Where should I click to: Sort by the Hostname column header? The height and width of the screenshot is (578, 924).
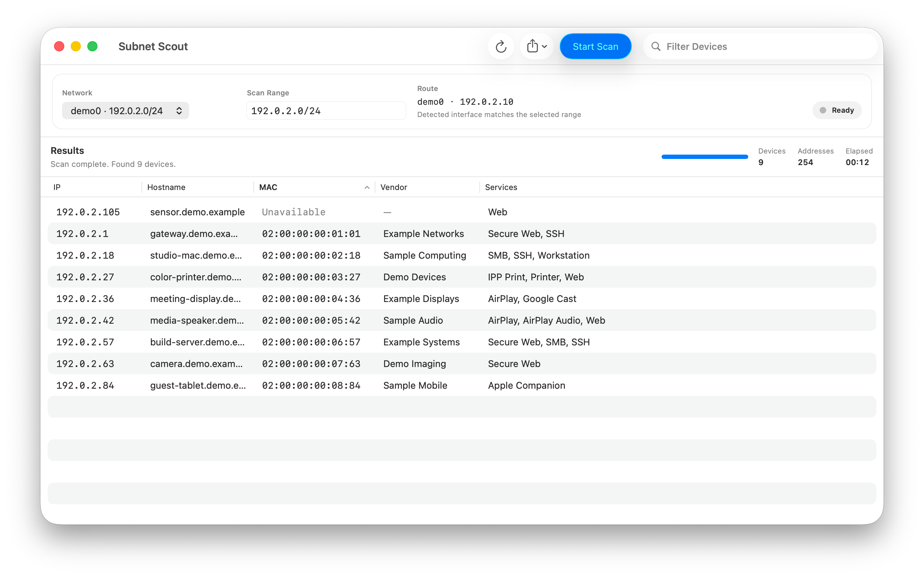coord(166,187)
